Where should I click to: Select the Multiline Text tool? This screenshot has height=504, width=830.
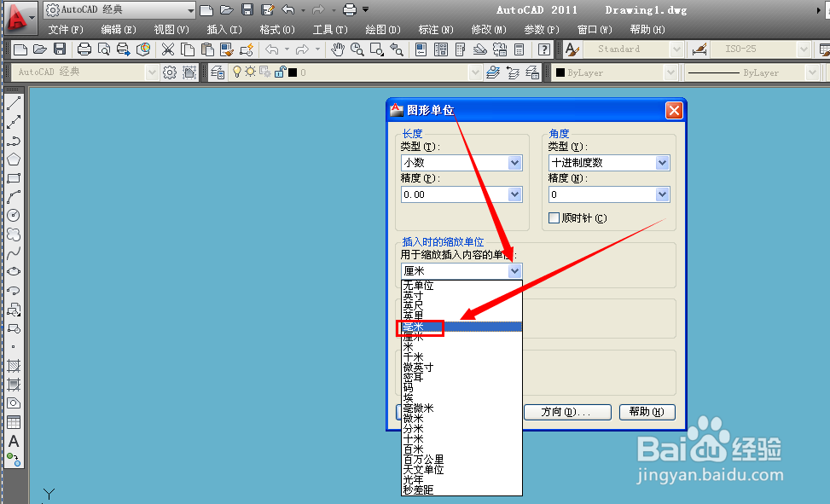click(x=14, y=441)
